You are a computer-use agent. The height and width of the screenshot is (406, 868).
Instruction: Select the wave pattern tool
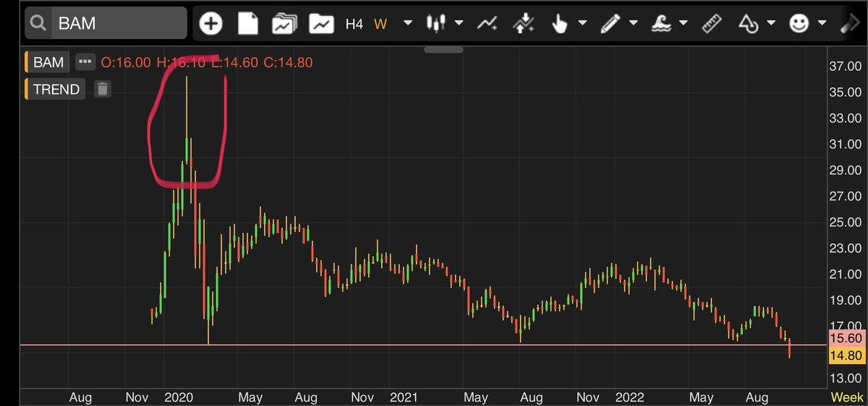pos(662,24)
